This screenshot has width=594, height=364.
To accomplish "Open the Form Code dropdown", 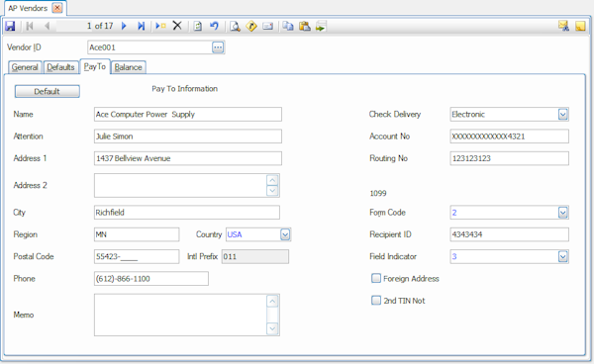I will pos(563,213).
